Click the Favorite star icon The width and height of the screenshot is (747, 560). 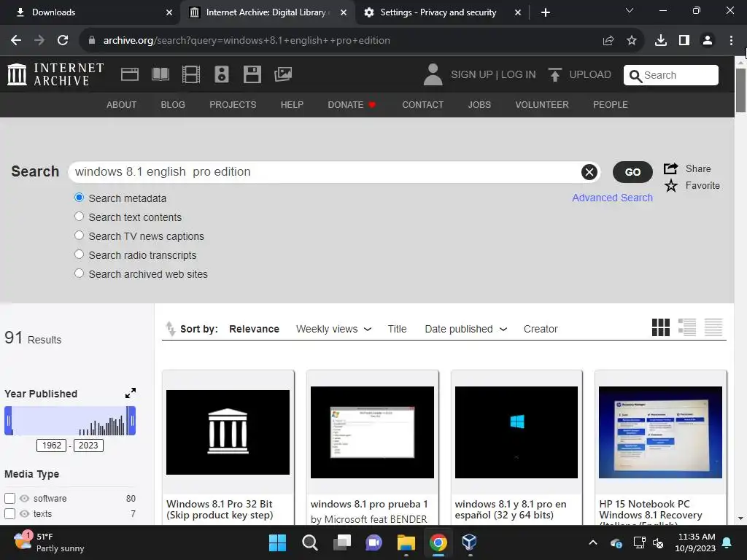[671, 186]
